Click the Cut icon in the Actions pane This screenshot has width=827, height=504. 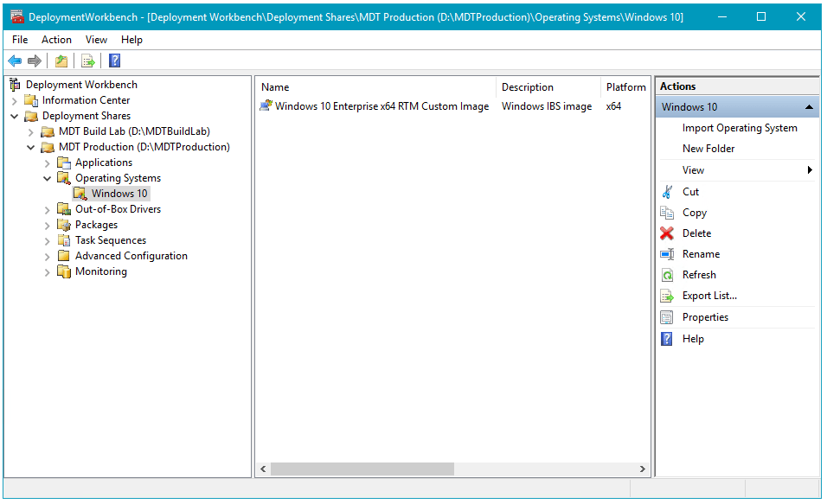[668, 191]
